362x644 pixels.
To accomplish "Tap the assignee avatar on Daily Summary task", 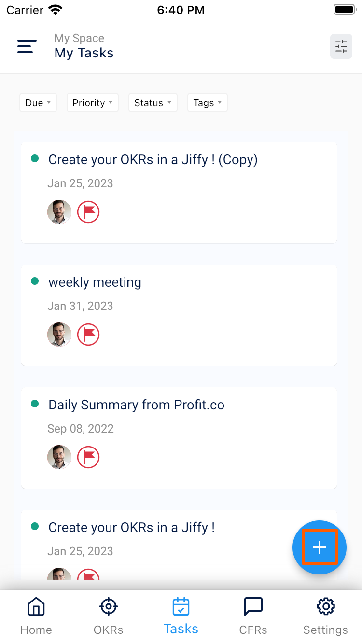I will [x=59, y=457].
